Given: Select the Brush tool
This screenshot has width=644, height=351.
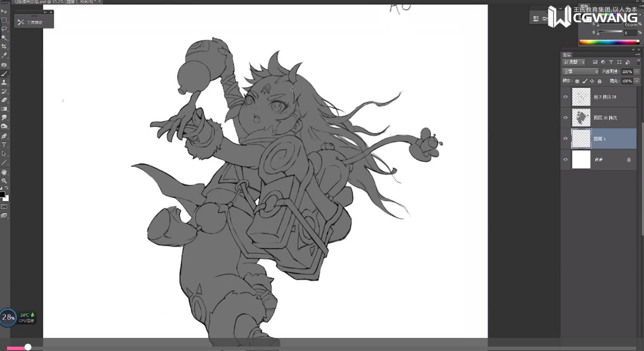Looking at the screenshot, I should point(4,73).
